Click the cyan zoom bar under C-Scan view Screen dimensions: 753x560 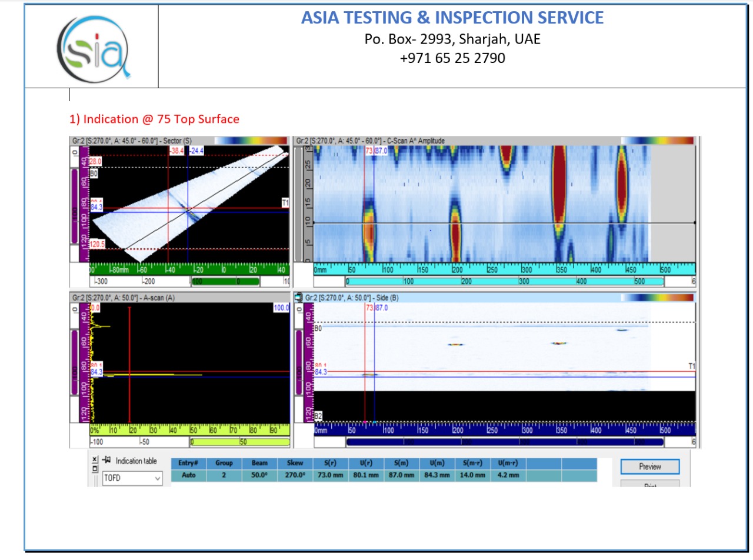(505, 282)
